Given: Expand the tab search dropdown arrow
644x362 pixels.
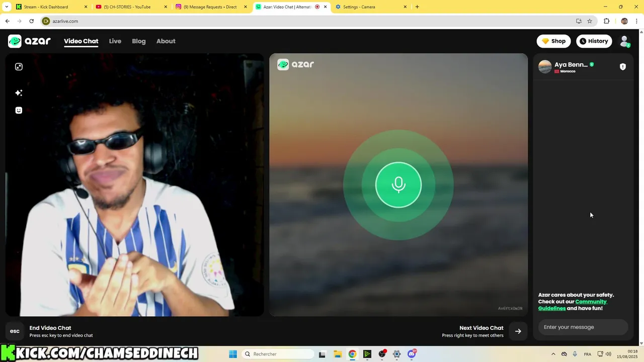Looking at the screenshot, I should [7, 7].
